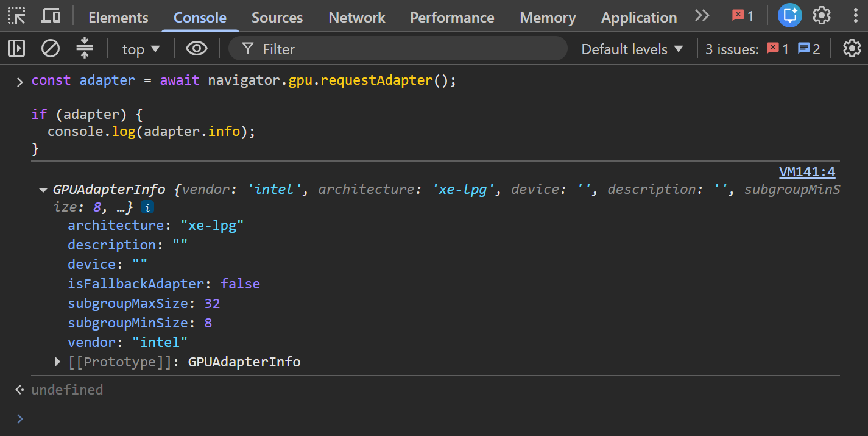Click the blue issues message badge with 2
Viewport: 868px width, 436px height.
pos(810,49)
